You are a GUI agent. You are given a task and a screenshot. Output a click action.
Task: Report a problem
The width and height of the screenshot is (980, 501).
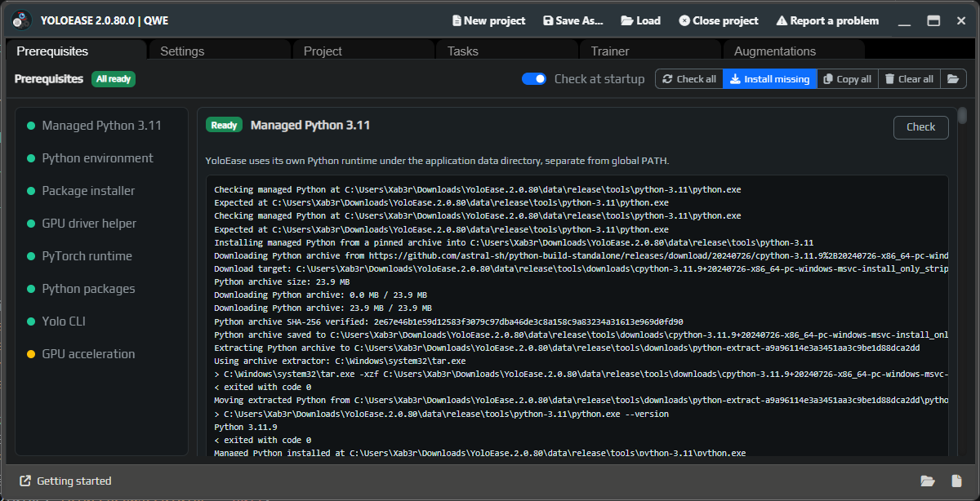pyautogui.click(x=827, y=20)
